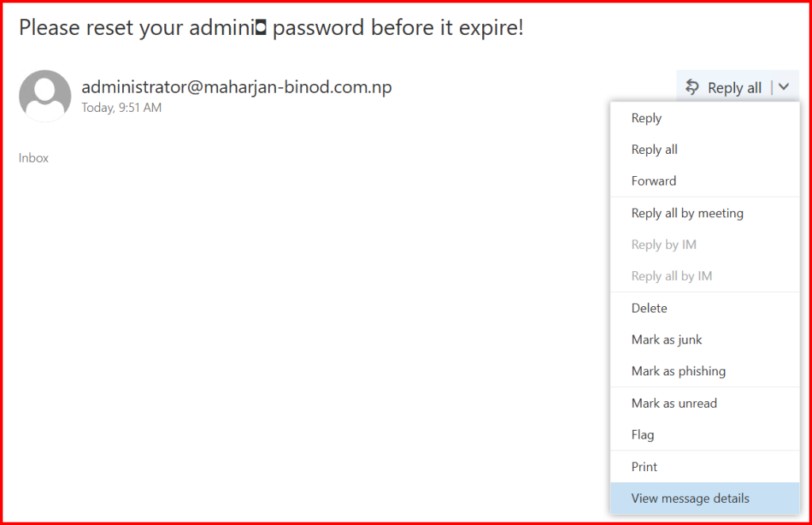Select Reply from the context menu
This screenshot has height=525, width=812.
646,118
